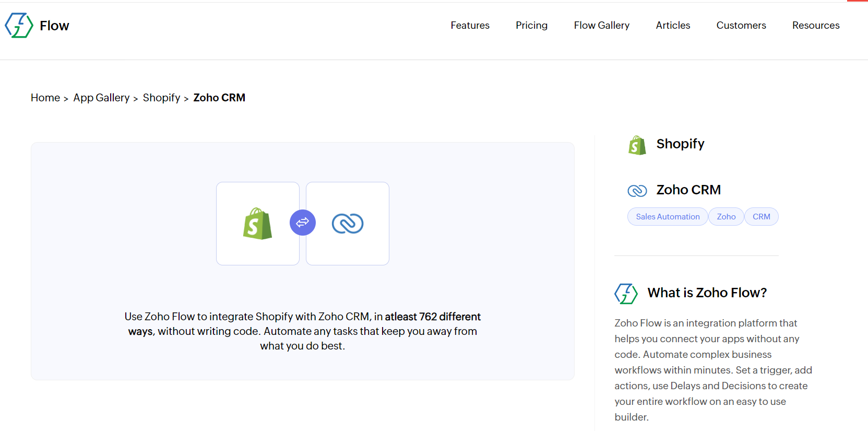This screenshot has height=431, width=868.
Task: Open Shopify breadcrumb link
Action: [x=161, y=98]
